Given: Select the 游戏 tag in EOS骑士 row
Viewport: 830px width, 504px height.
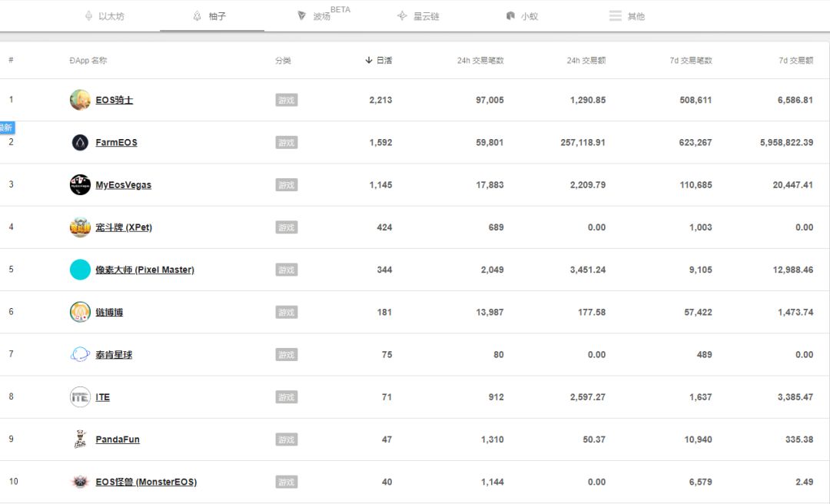Looking at the screenshot, I should (287, 100).
